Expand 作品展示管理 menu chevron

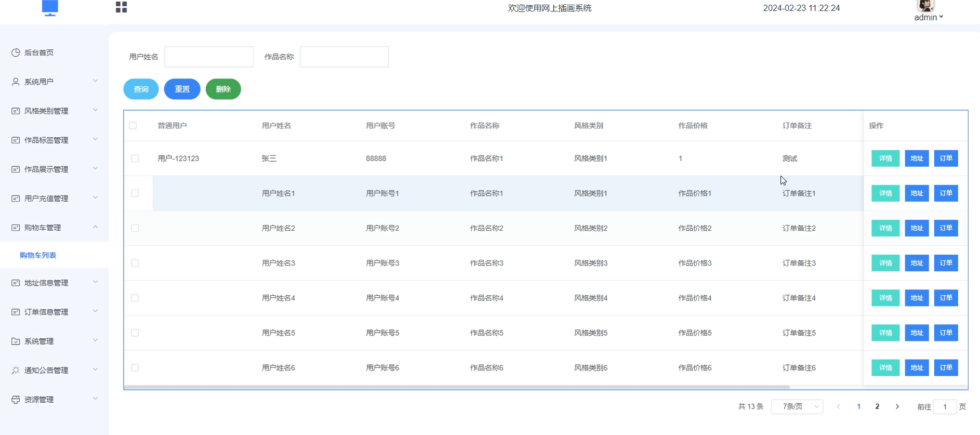pyautogui.click(x=95, y=168)
